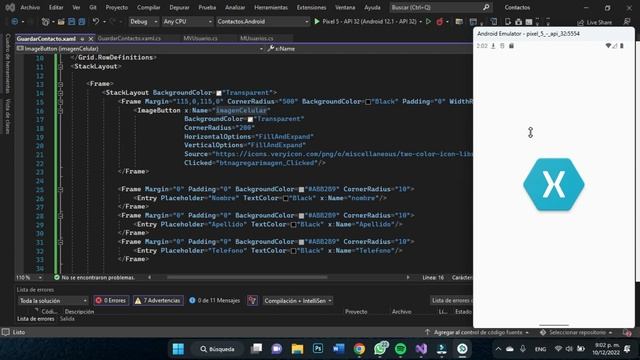The image size is (640, 360).
Task: Open Cuadro de herramientas side tab
Action: [x=7, y=64]
